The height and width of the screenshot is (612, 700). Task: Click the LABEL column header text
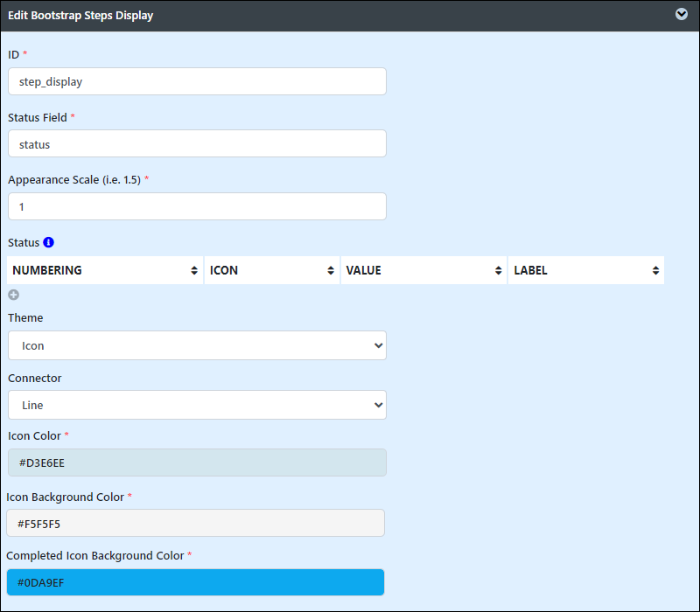coord(530,270)
